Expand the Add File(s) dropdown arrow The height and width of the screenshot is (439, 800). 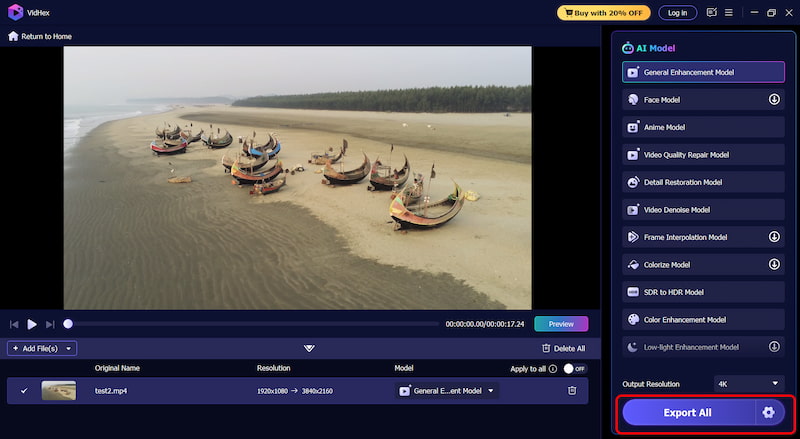(x=69, y=349)
